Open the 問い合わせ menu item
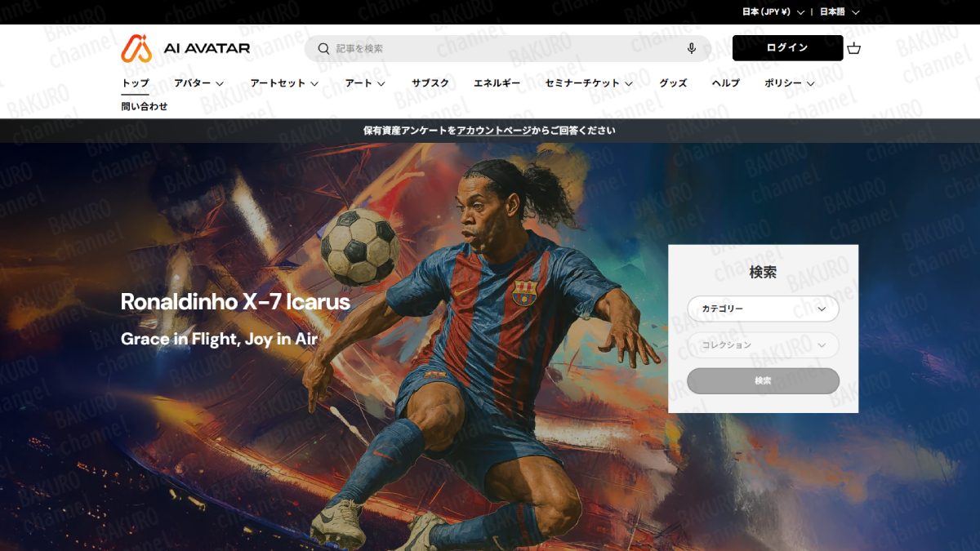Image resolution: width=980 pixels, height=551 pixels. [145, 106]
